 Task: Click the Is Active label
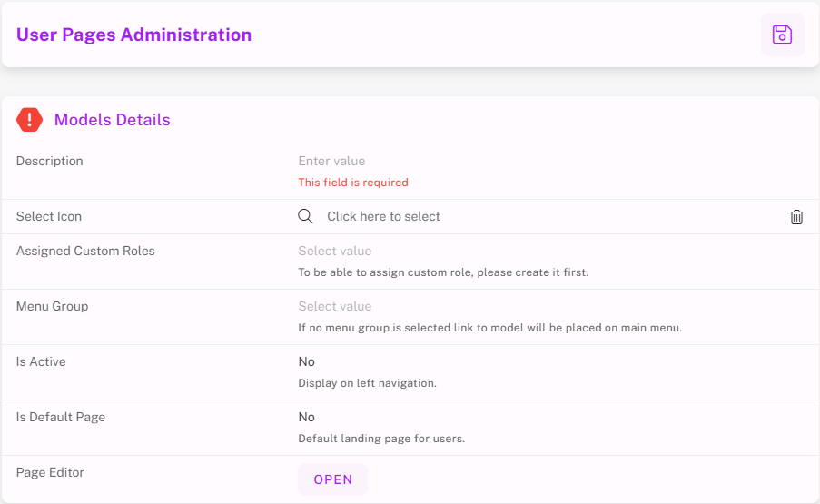[x=41, y=361]
